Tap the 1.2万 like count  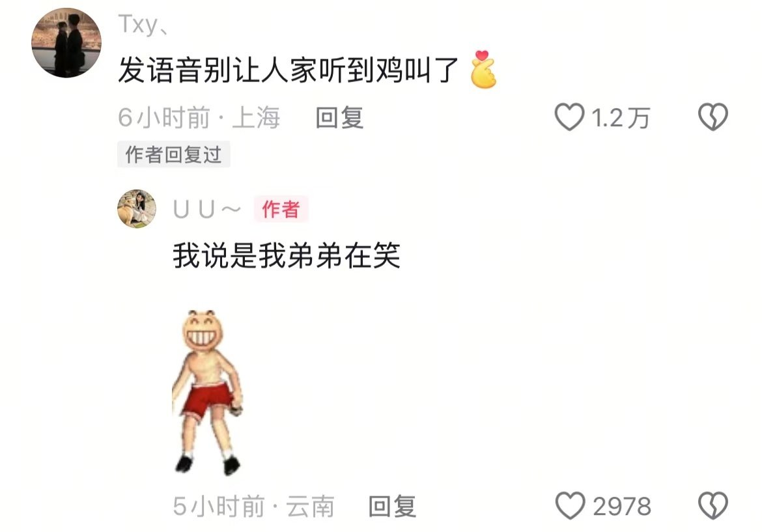pos(621,118)
